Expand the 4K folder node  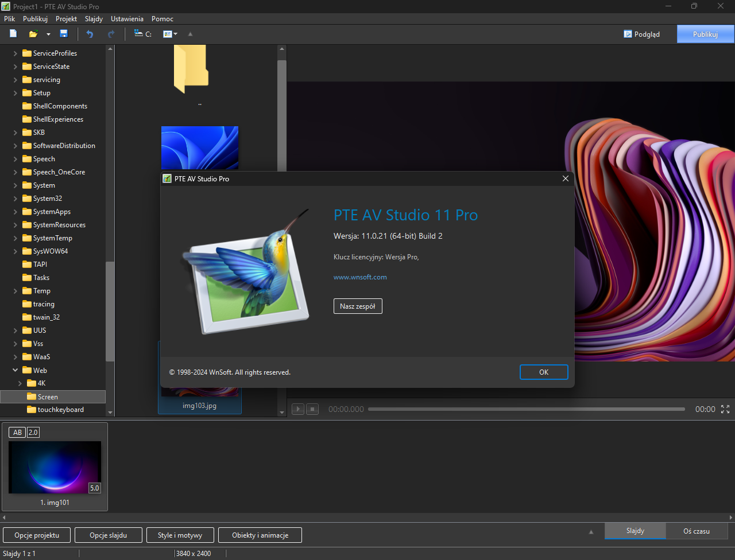20,383
